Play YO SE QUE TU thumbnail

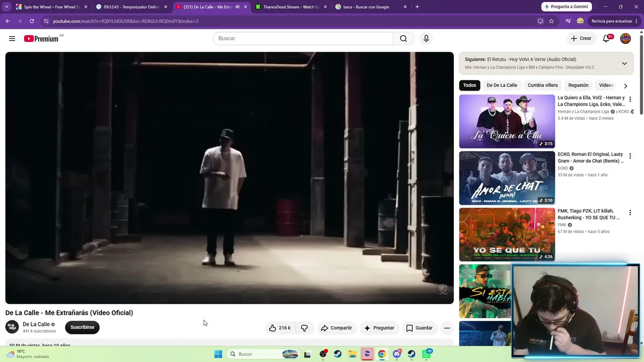point(507,234)
